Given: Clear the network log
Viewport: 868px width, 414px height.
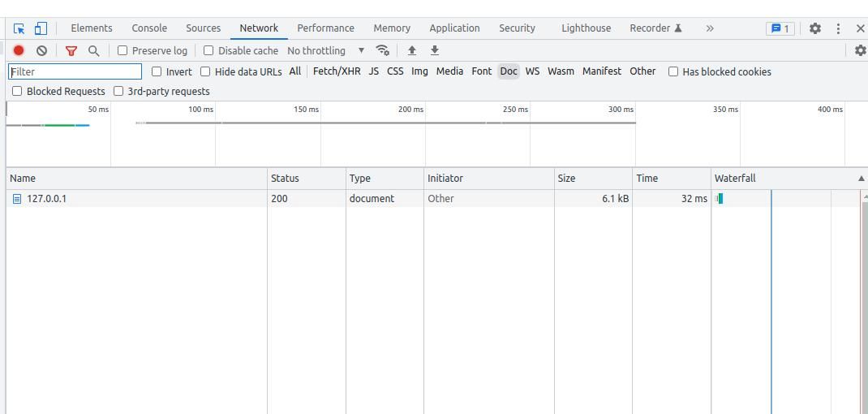Looking at the screenshot, I should click(41, 50).
